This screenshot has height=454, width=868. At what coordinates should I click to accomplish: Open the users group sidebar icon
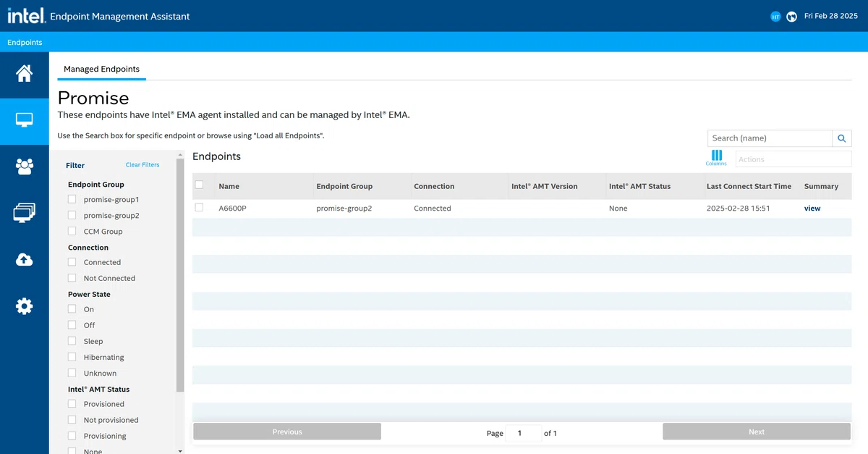24,167
